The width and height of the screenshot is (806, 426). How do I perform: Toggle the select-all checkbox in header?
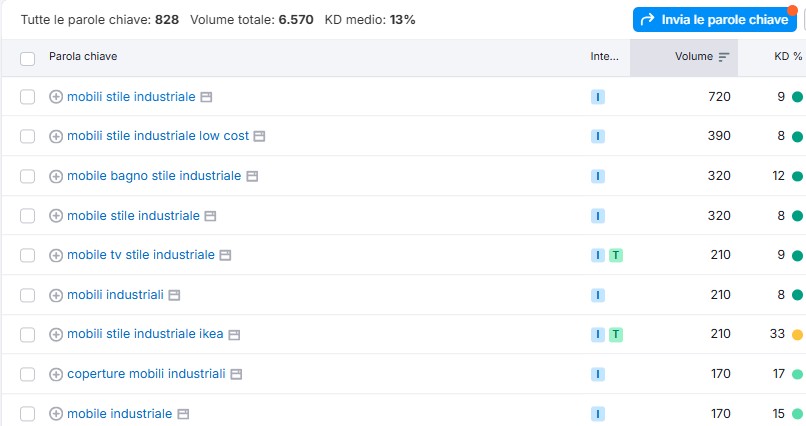tap(27, 59)
